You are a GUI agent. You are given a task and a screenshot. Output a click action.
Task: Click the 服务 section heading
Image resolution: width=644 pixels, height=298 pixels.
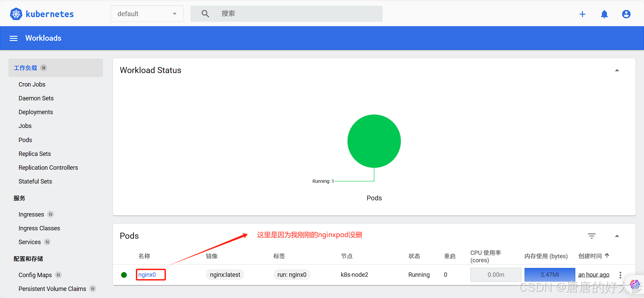click(x=19, y=198)
